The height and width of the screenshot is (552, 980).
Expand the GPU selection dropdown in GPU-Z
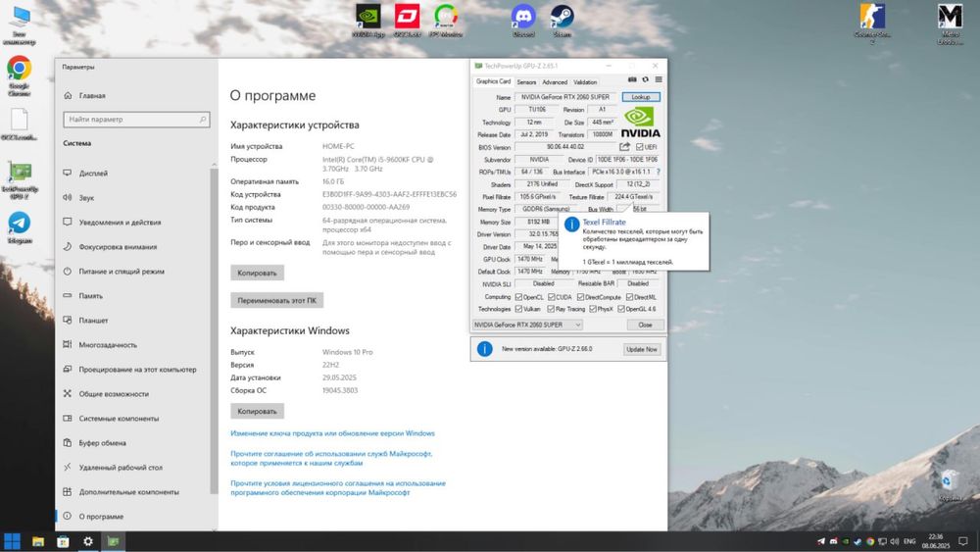(527, 325)
